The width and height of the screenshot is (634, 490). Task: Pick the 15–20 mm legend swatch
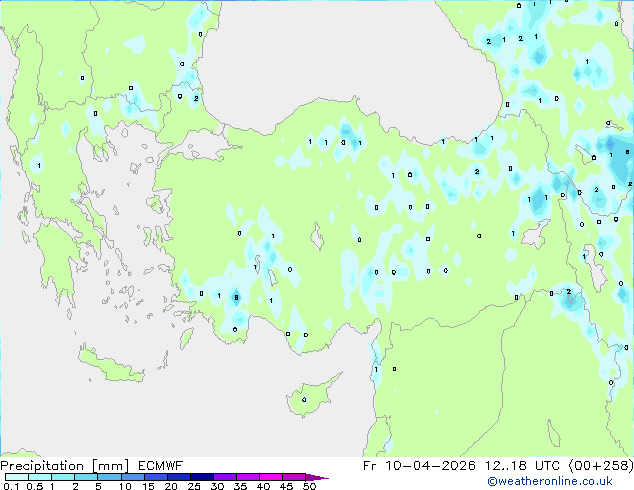[155, 477]
